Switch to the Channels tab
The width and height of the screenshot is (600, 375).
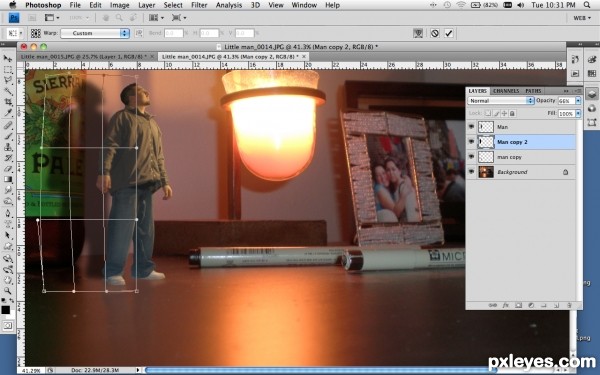506,91
